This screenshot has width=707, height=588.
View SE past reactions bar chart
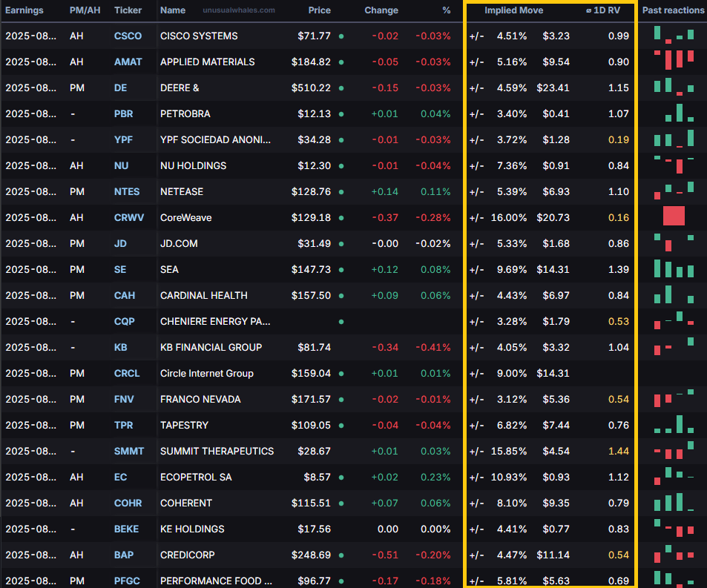(674, 268)
